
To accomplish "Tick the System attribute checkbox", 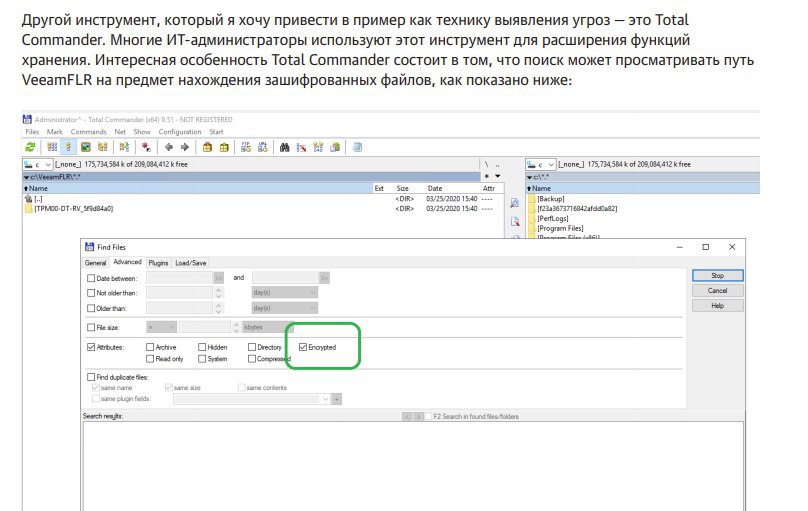I will (202, 359).
